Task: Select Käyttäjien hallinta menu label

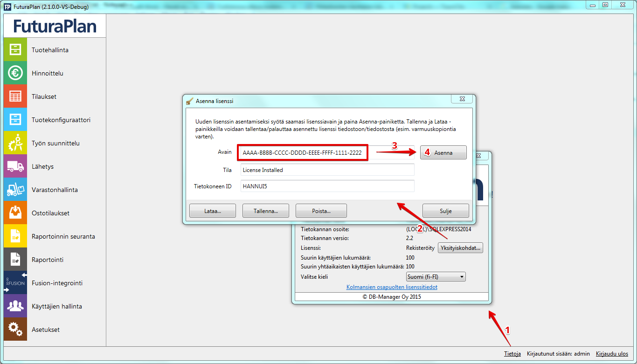Action: tap(57, 306)
